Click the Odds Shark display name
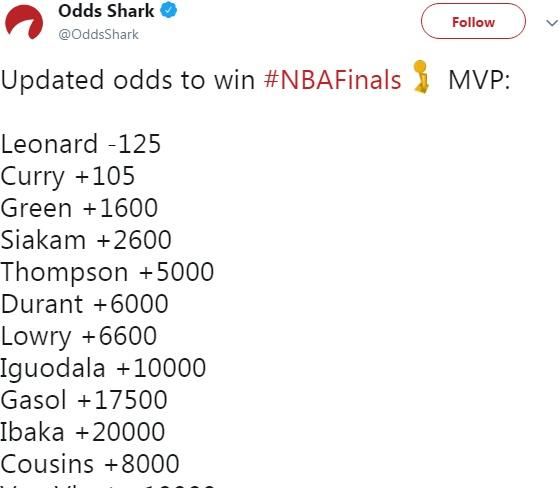560x488 pixels. (x=106, y=11)
